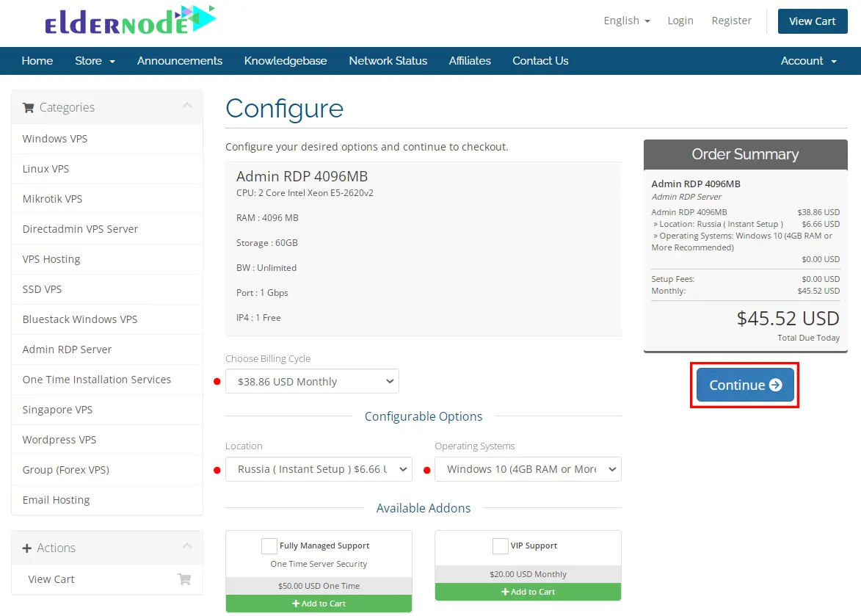Open the Account dropdown menu

(808, 61)
